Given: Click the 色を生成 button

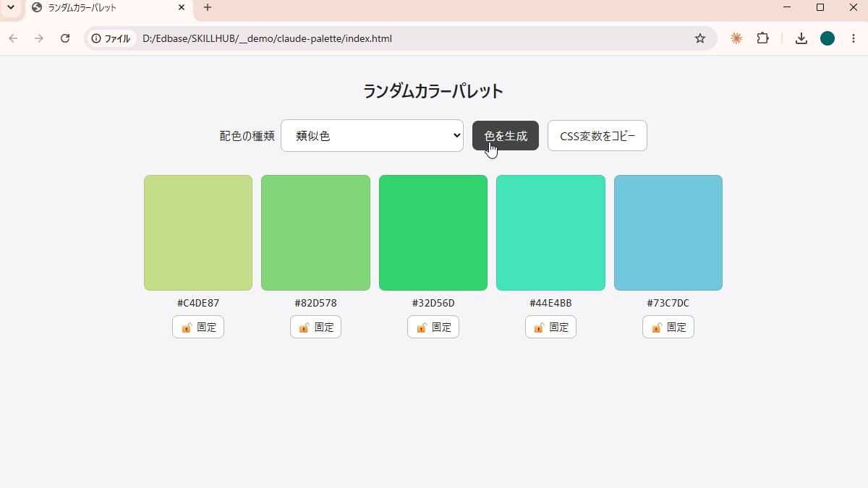Looking at the screenshot, I should [x=506, y=135].
